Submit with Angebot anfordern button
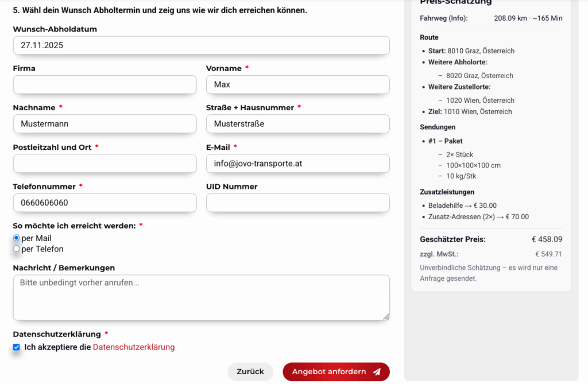Screen dimensions: 588x384 pyautogui.click(x=335, y=372)
